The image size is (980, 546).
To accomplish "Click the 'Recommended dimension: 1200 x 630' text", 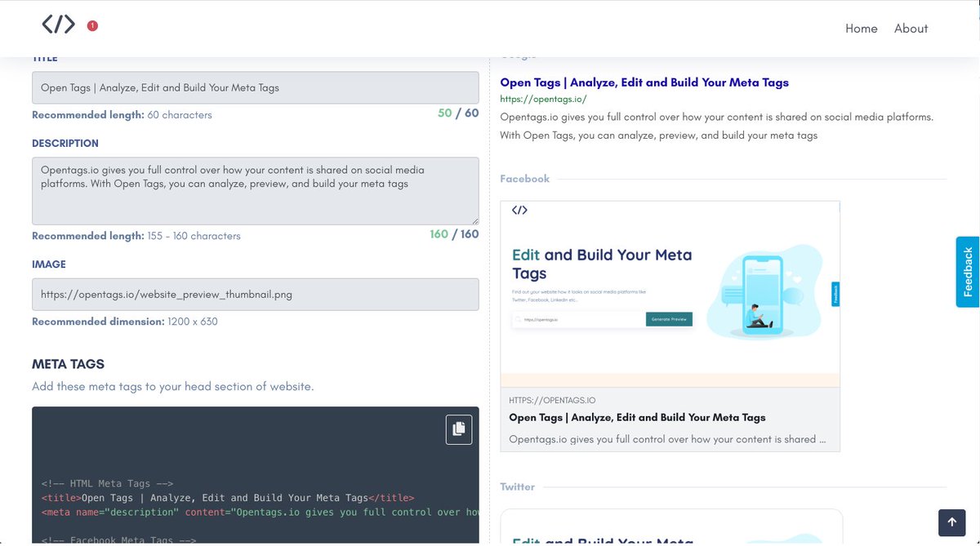I will pos(125,322).
